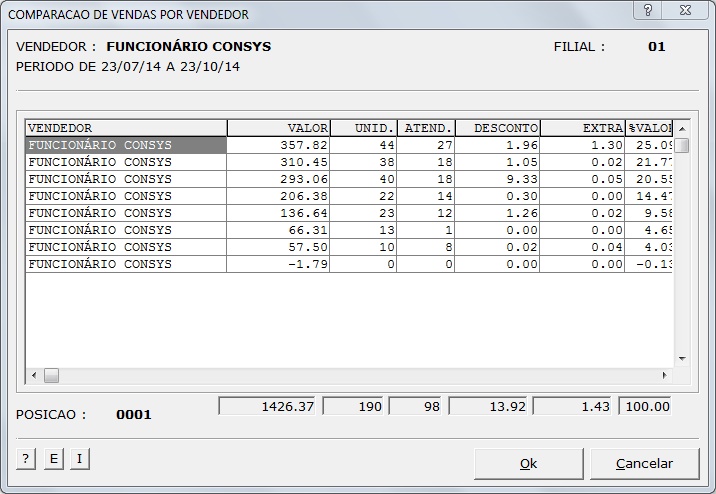
Task: Click total attendance field 98
Action: point(415,406)
